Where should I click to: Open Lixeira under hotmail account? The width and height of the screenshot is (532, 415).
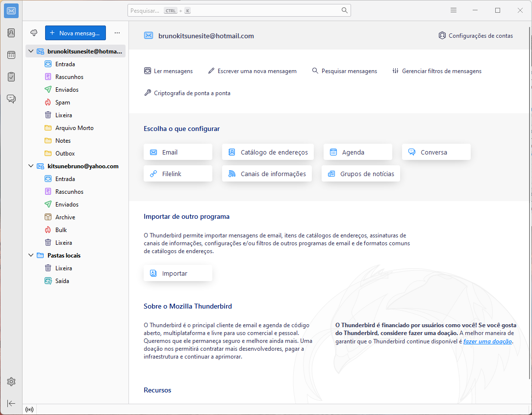pyautogui.click(x=76, y=115)
